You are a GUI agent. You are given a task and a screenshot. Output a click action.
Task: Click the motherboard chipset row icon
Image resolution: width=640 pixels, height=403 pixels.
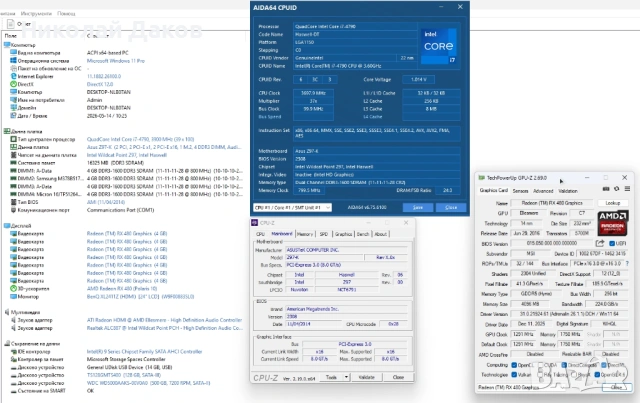coord(13,155)
